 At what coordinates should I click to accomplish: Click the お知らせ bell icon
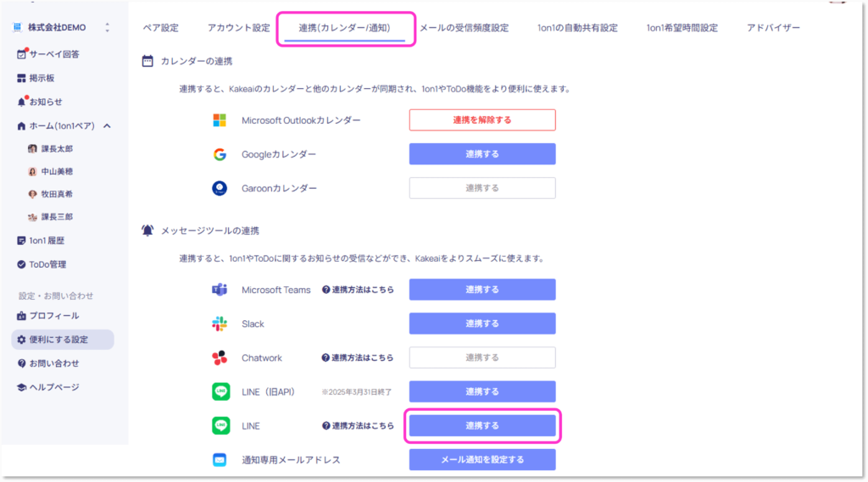pyautogui.click(x=21, y=102)
